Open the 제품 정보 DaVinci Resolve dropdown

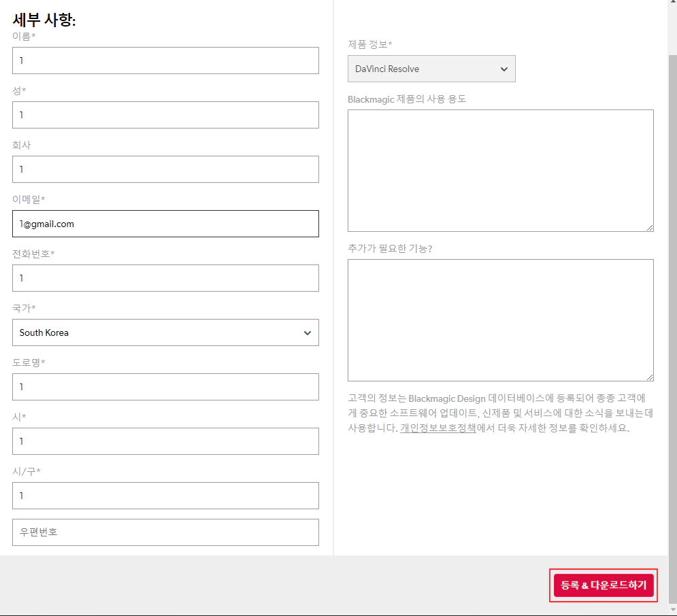[x=431, y=69]
